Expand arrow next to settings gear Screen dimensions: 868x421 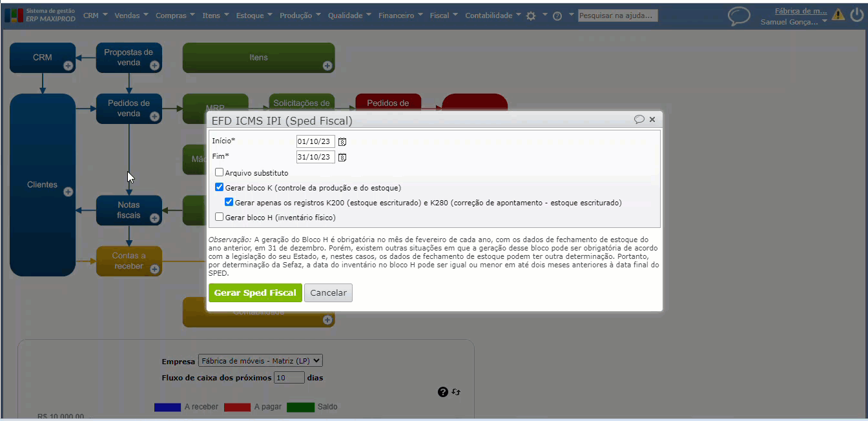click(544, 14)
